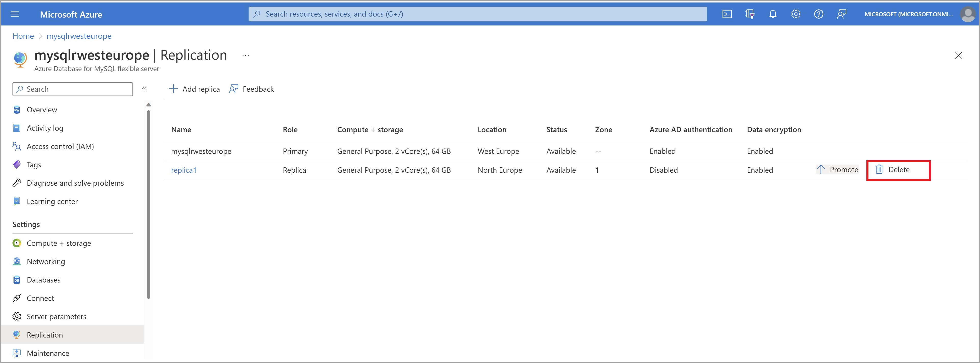980x363 pixels.
Task: Go to Networking settings
Action: [x=46, y=261]
